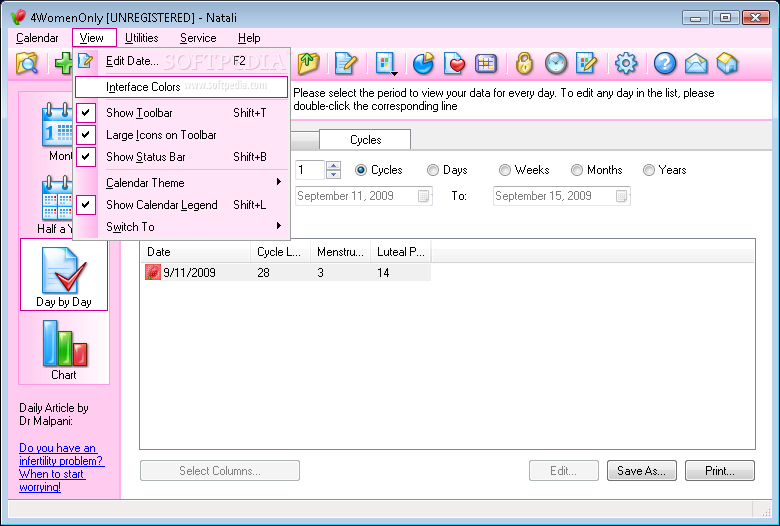
Task: Decrease period count with down spinner
Action: point(333,174)
